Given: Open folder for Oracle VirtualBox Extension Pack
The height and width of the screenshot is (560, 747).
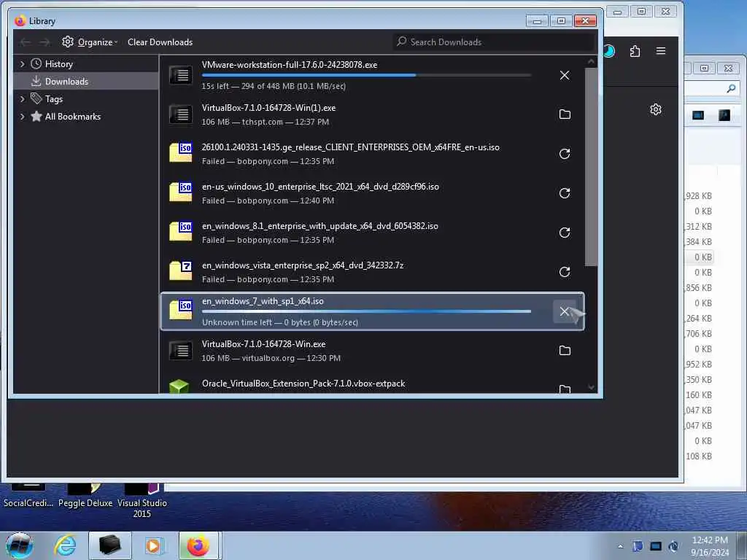Looking at the screenshot, I should coord(565,389).
